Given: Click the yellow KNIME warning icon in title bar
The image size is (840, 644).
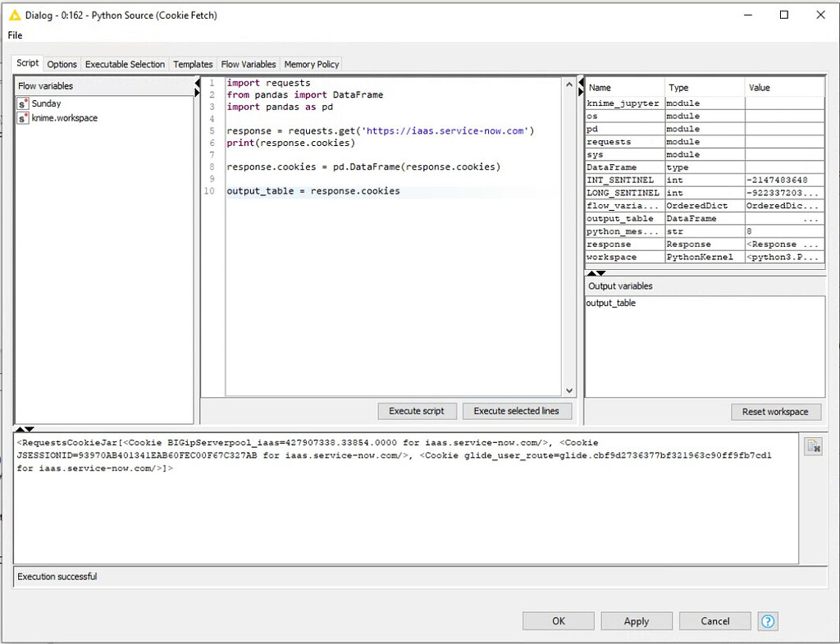Looking at the screenshot, I should tap(14, 15).
